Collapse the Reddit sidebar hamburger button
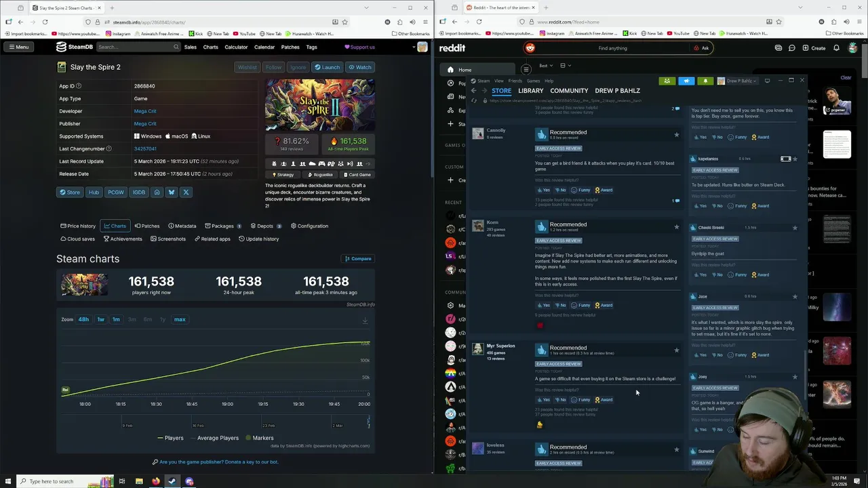Image resolution: width=868 pixels, height=488 pixels. click(526, 69)
